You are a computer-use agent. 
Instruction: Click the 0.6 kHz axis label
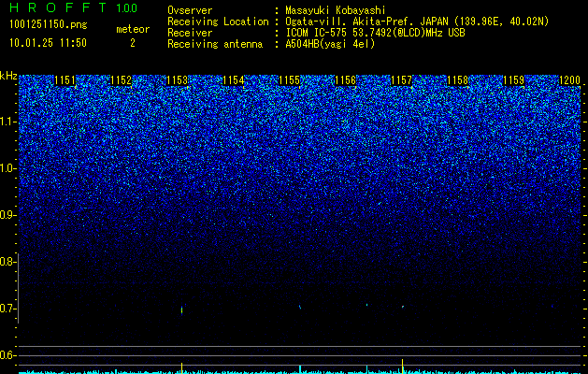tap(7, 355)
